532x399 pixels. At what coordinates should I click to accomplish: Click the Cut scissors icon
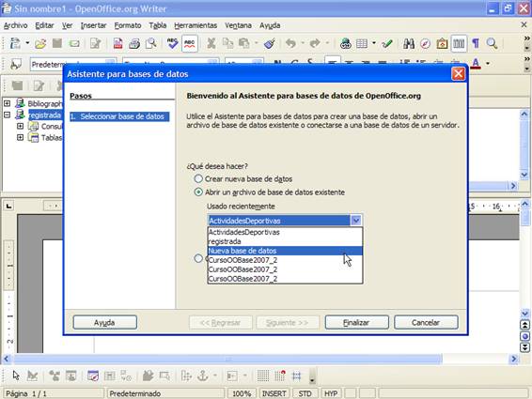(211, 44)
